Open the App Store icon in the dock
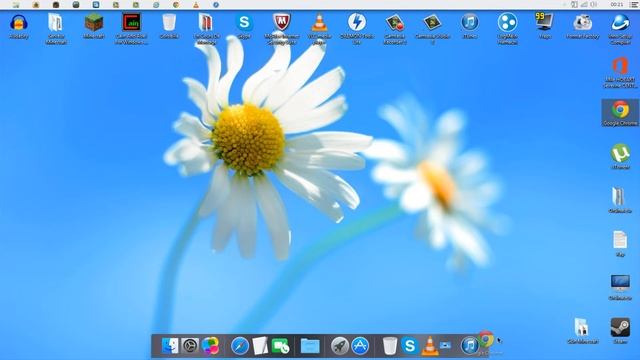Viewport: 640px width, 360px height. [x=360, y=346]
